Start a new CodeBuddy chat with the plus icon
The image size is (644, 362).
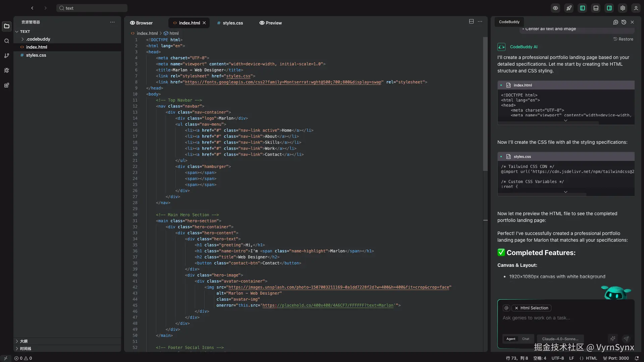pyautogui.click(x=615, y=22)
